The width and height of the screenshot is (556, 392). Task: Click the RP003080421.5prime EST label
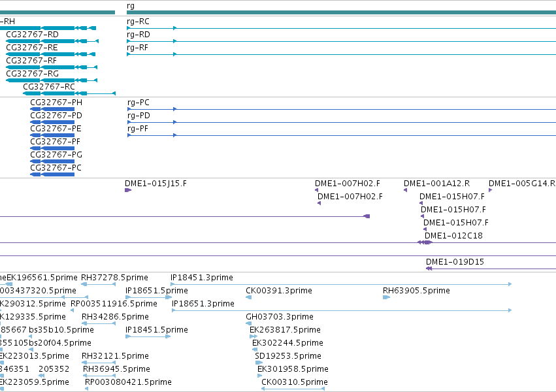128,382
